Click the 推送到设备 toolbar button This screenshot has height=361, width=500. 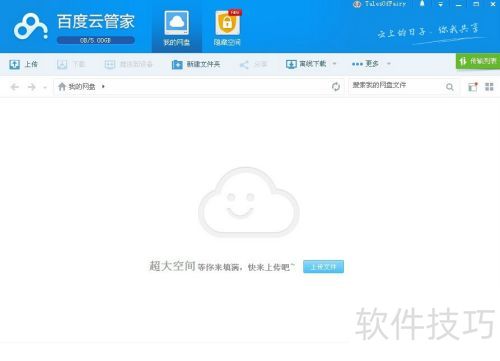coord(128,64)
